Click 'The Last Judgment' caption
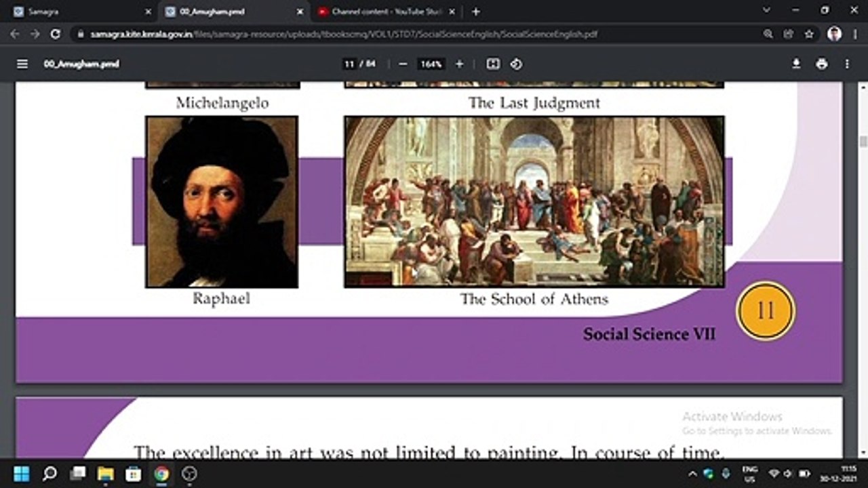 click(x=534, y=103)
